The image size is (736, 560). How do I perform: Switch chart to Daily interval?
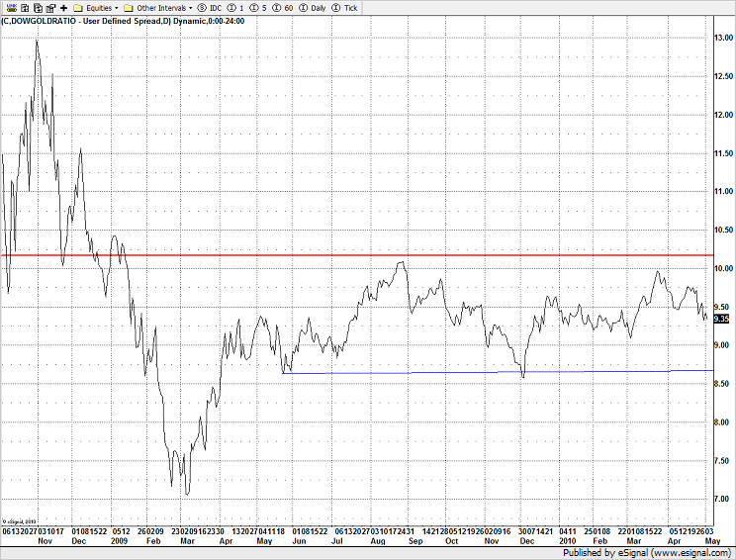point(313,8)
